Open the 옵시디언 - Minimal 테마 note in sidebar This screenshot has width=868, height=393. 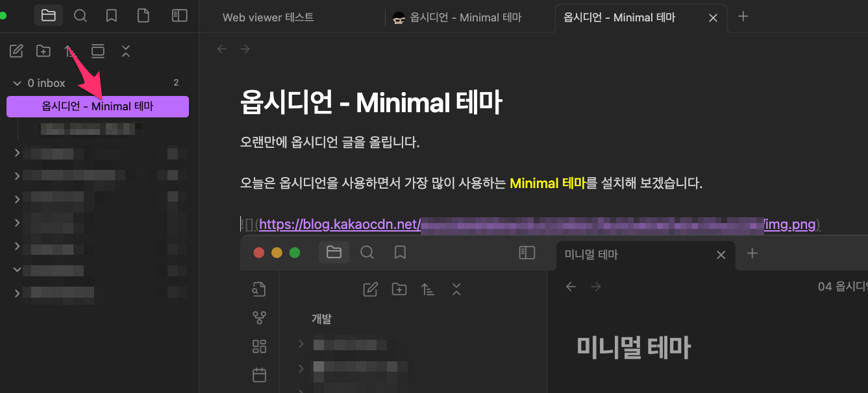pyautogui.click(x=97, y=106)
